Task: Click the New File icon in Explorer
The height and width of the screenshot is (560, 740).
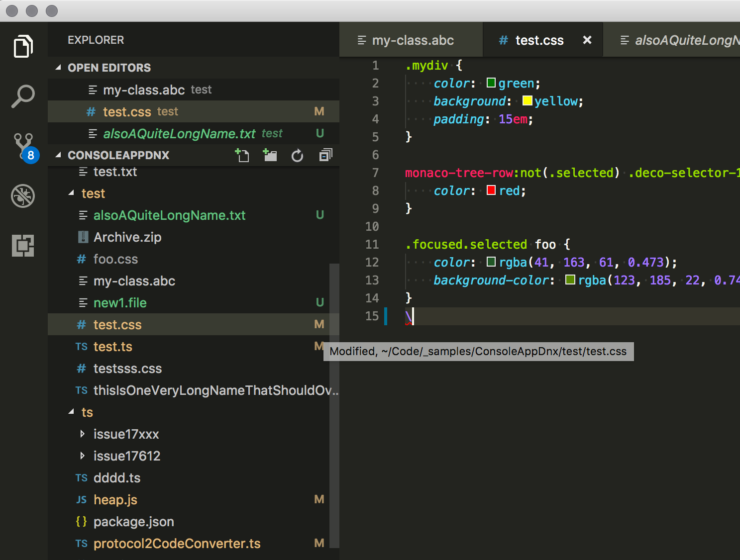Action: (242, 155)
